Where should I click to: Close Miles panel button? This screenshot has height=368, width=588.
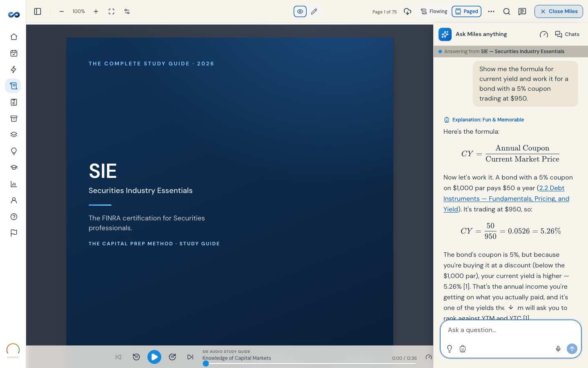[x=559, y=11]
